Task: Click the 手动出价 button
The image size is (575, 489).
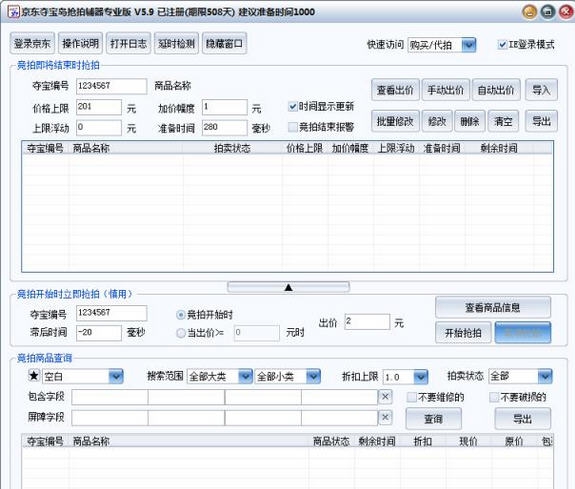Action: 446,90
